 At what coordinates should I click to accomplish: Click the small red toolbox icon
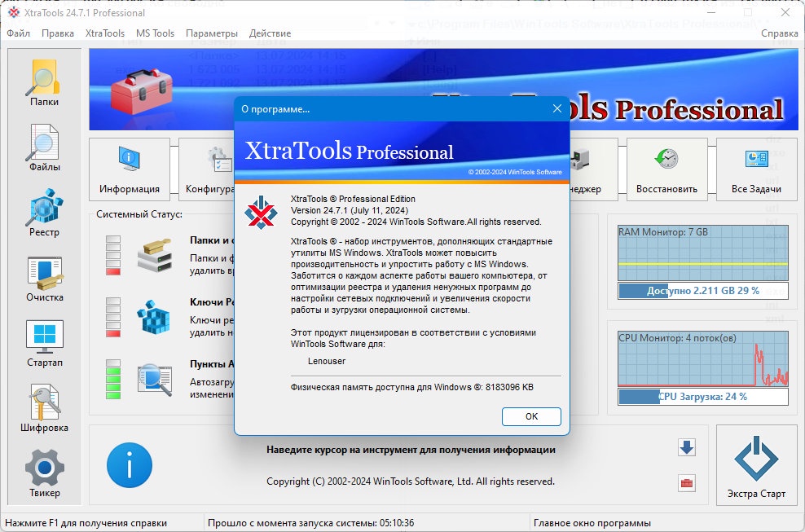coord(686,483)
